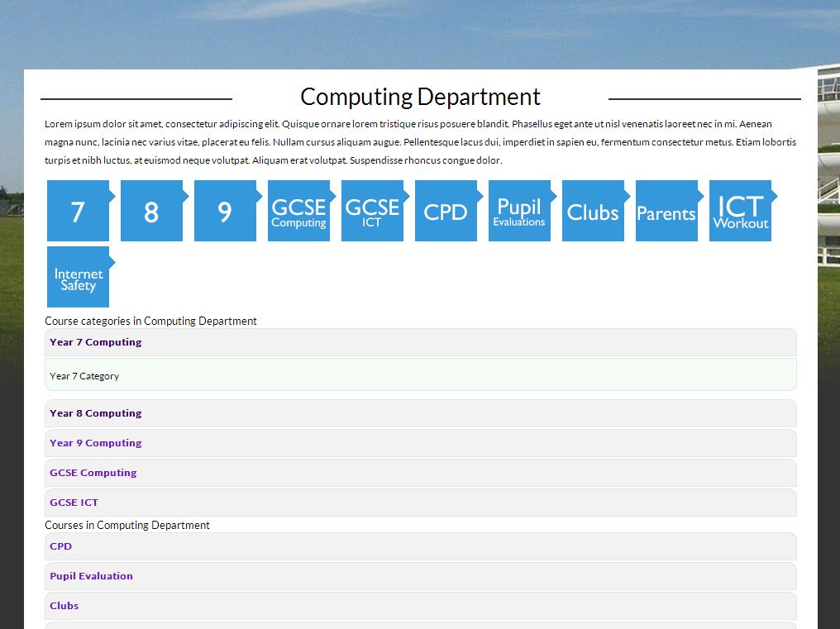Open the GCSE ICT tile

[x=372, y=211]
